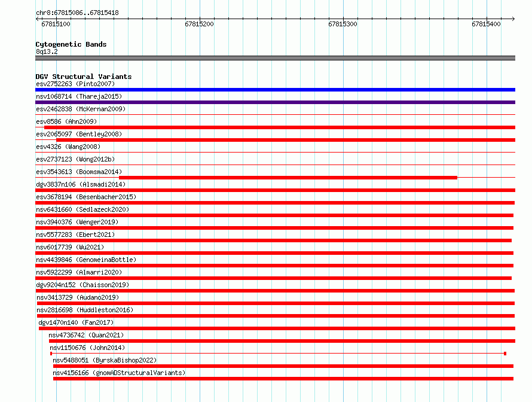The height and width of the screenshot is (402, 532).
Task: Click the DGV Structural Variants track title
Action: tap(84, 77)
